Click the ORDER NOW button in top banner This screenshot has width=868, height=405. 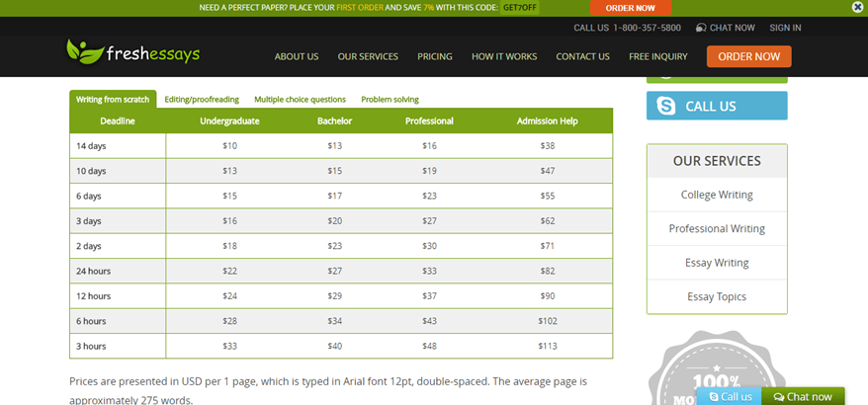tap(630, 8)
